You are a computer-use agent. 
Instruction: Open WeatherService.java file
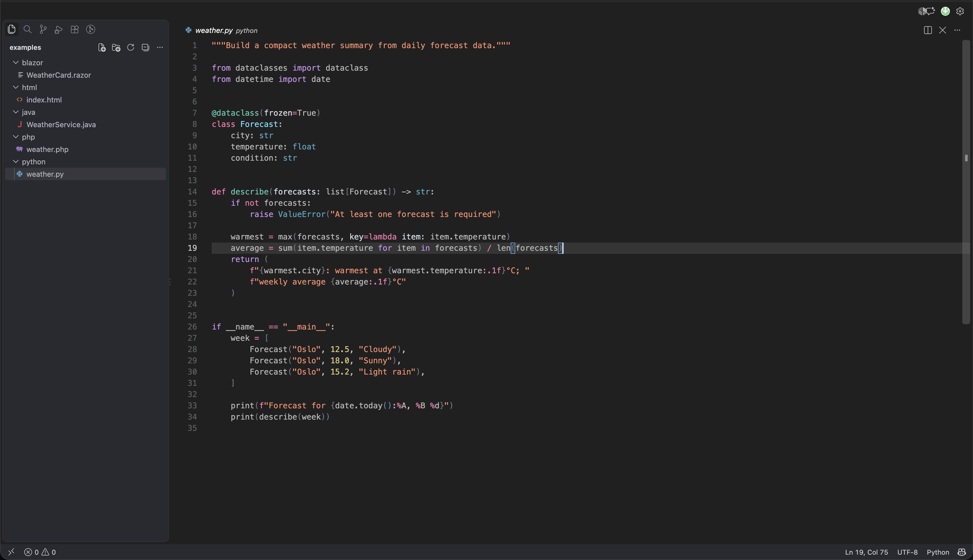[85, 125]
